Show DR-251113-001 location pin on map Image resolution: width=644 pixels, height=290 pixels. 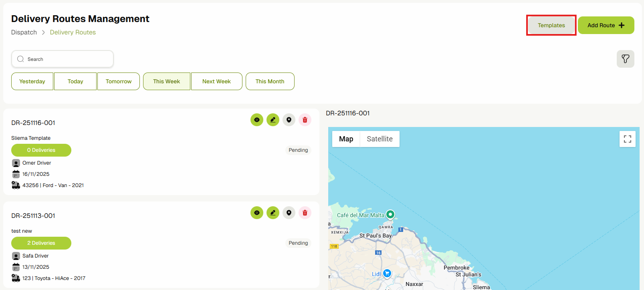point(289,213)
